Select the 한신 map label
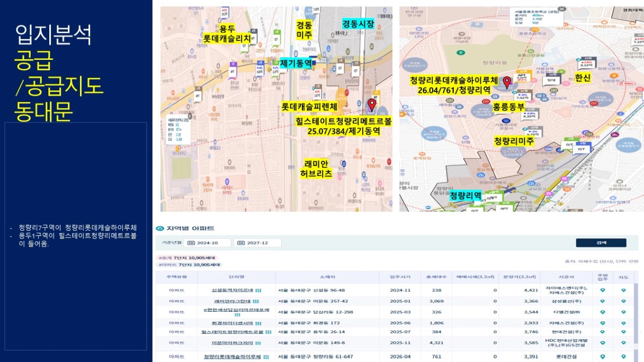The width and height of the screenshot is (644, 362). (x=582, y=78)
